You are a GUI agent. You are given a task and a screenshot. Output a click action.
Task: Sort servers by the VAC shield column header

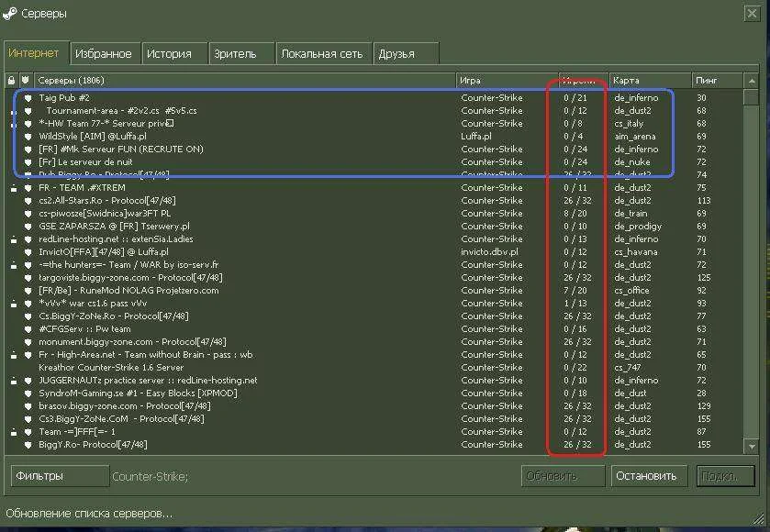(x=26, y=80)
